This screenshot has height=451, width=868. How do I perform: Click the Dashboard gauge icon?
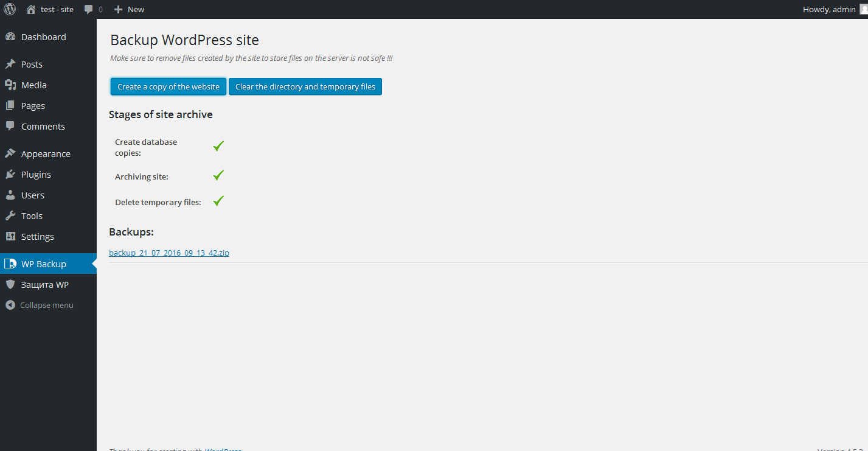pos(10,37)
